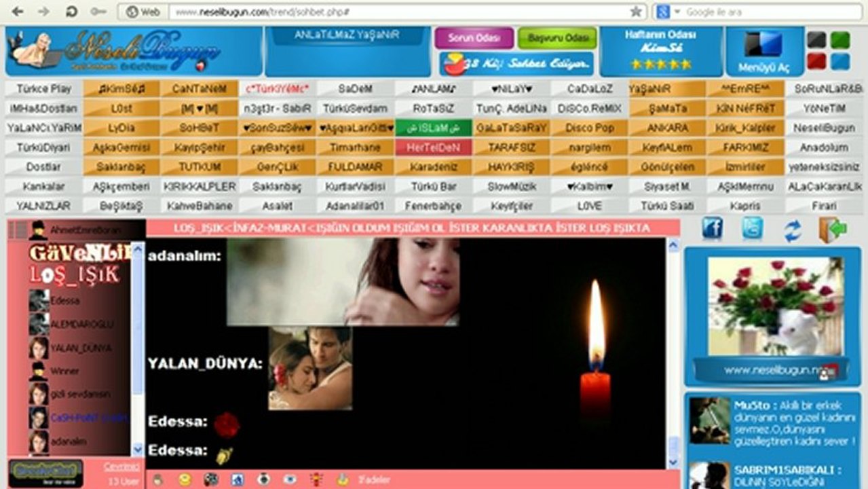Click the blue square icon in chat toolbar
Viewport: 868px width, 489px height.
[238, 479]
